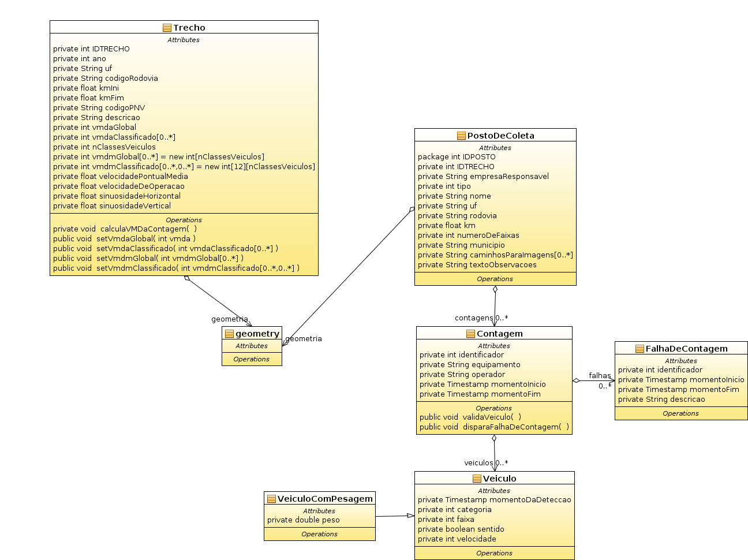This screenshot has height=560, width=748.
Task: Click 'private int velocidade' attribute
Action: click(x=457, y=539)
